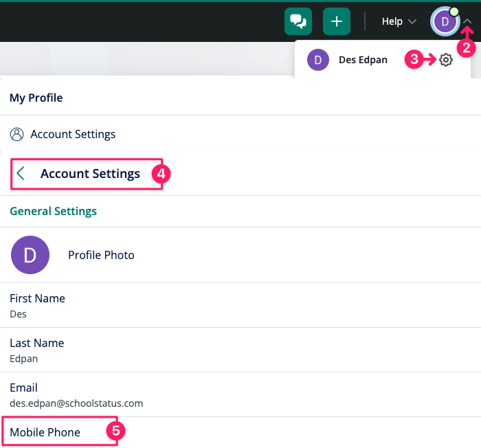Click the Help menu label
The image size is (481, 448).
(392, 21)
